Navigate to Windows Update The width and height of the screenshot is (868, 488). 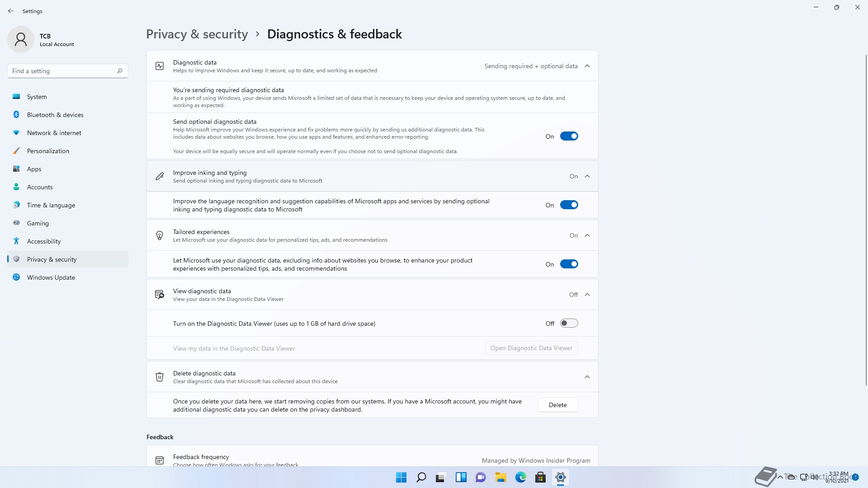pos(68,277)
